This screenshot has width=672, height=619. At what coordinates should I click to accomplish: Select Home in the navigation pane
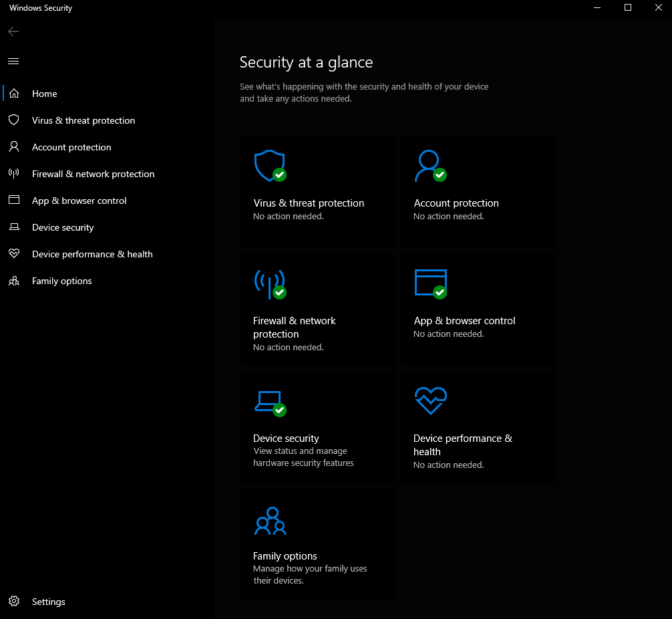pos(45,94)
